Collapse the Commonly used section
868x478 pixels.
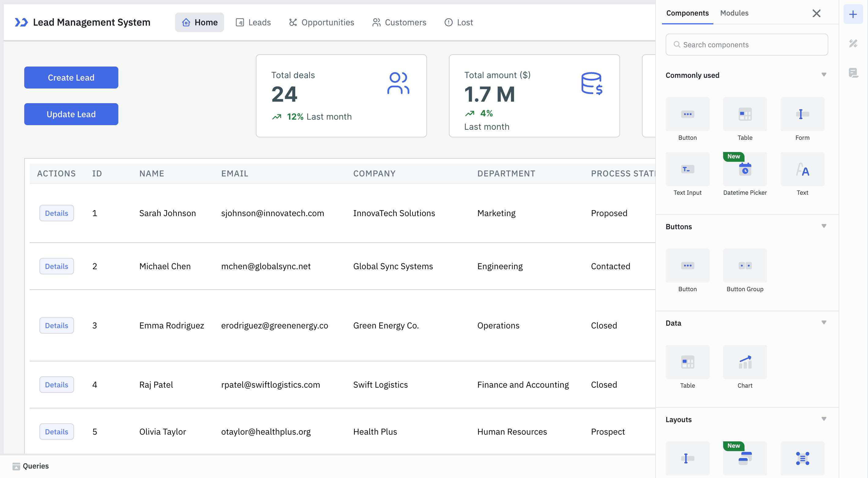824,74
